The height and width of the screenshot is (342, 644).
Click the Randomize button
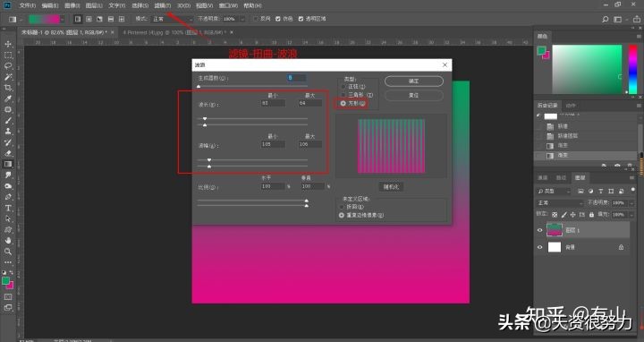(x=391, y=187)
